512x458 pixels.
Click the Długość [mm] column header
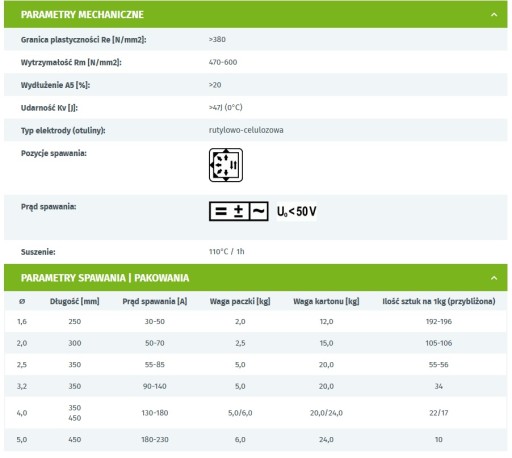coord(75,301)
